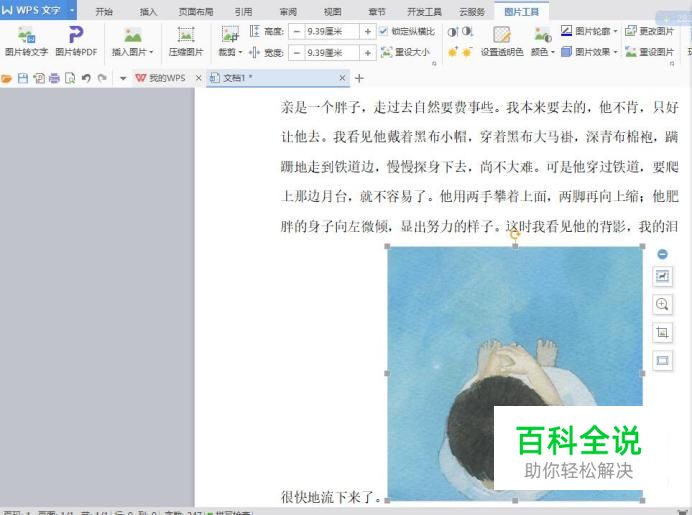
Task: Click the 高度 value input field
Action: tap(331, 31)
